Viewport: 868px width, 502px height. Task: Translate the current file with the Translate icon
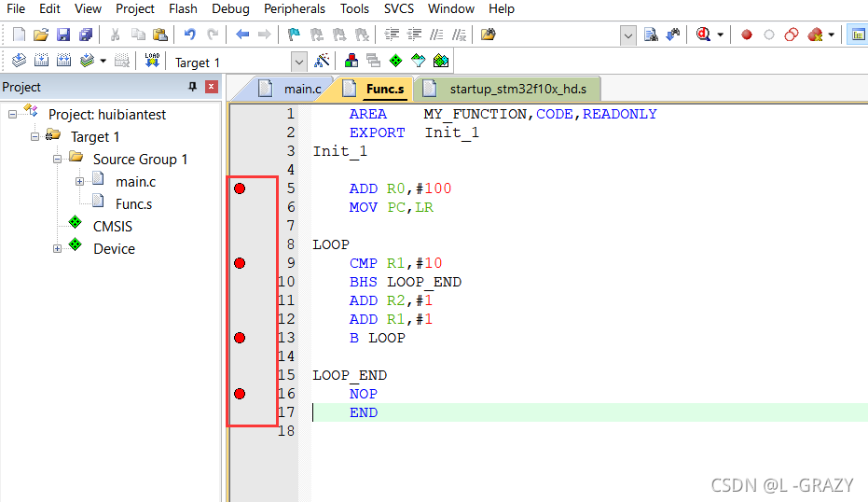pyautogui.click(x=19, y=61)
